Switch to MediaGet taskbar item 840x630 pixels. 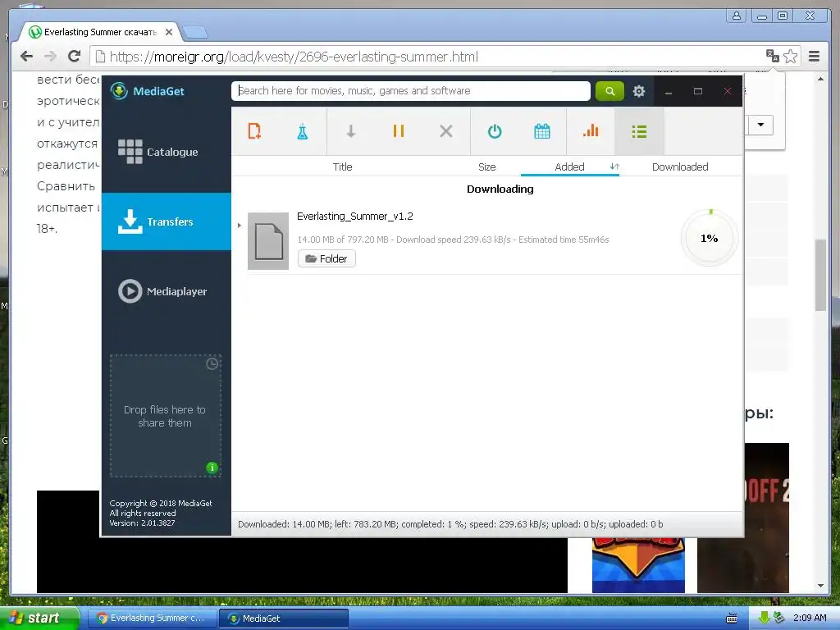[283, 619]
